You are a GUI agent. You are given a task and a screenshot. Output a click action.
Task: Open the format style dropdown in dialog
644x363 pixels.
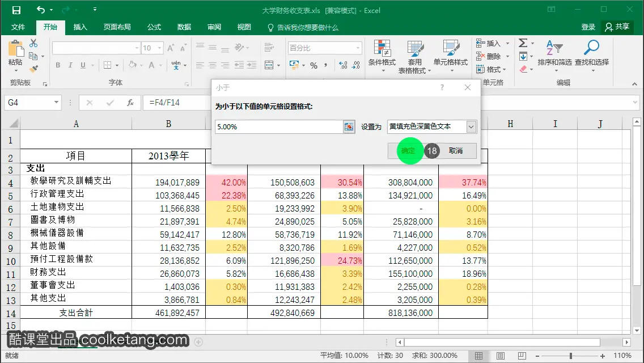(471, 126)
